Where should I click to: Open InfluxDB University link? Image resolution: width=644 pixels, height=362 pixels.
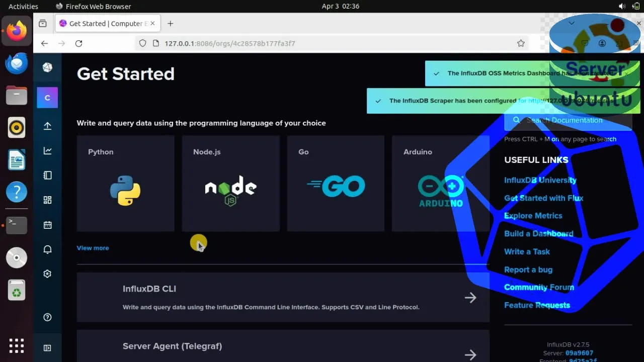point(540,180)
